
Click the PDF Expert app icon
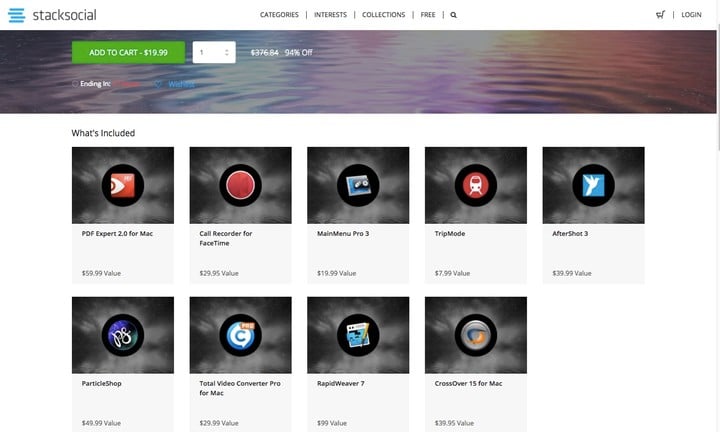pyautogui.click(x=123, y=185)
